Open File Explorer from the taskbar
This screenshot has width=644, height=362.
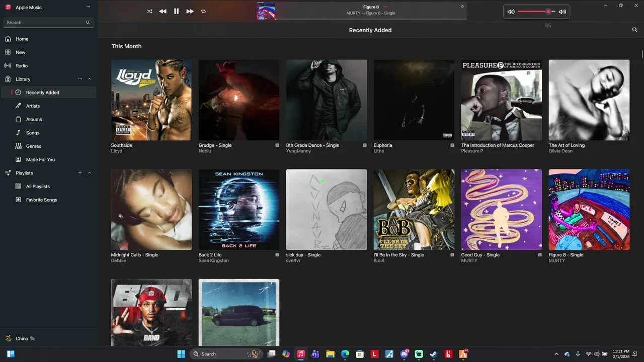[x=330, y=354]
